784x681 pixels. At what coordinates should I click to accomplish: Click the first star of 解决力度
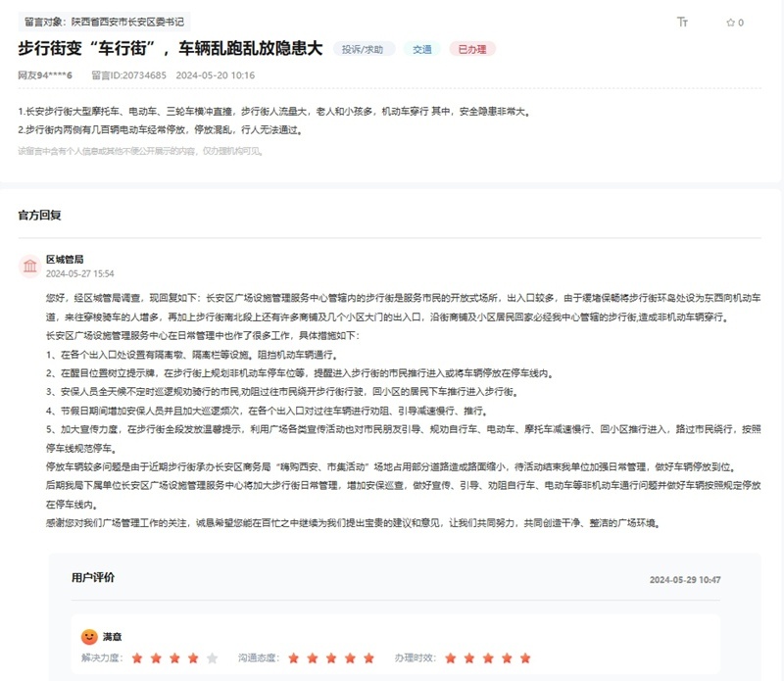point(137,658)
